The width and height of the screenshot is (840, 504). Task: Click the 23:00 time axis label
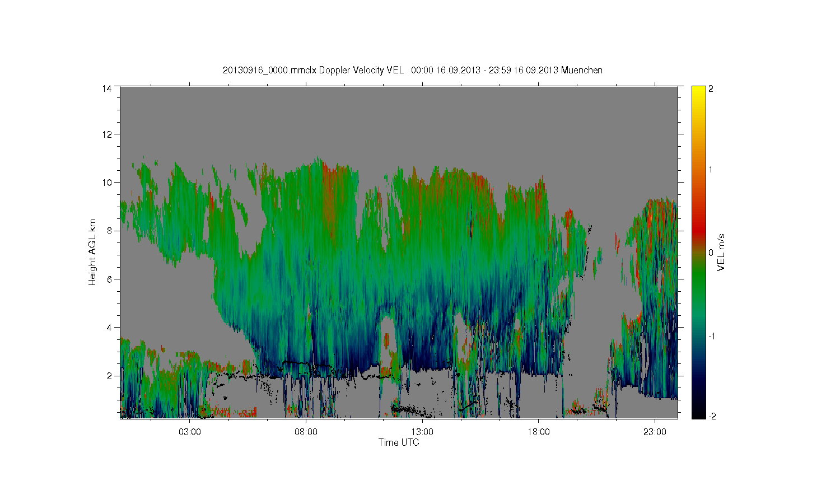click(x=655, y=432)
